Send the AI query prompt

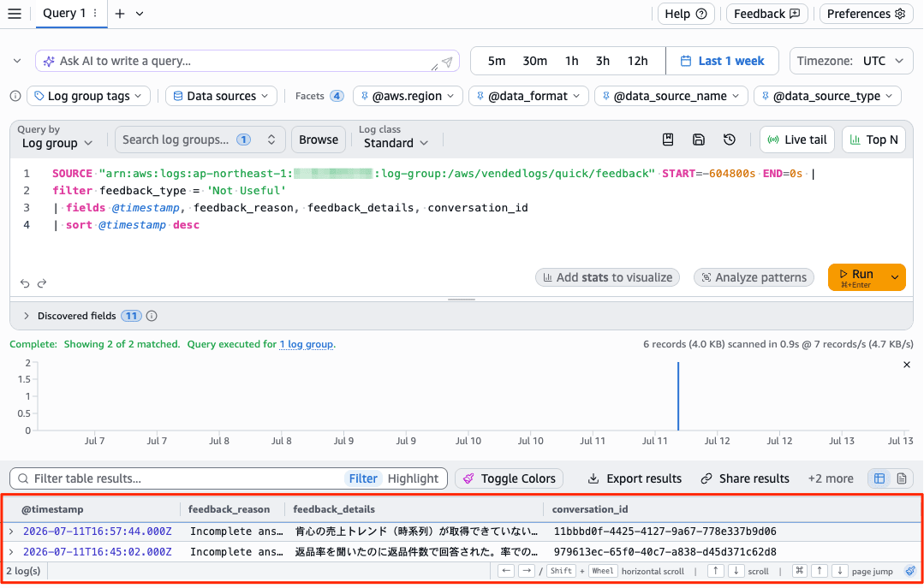pyautogui.click(x=447, y=62)
